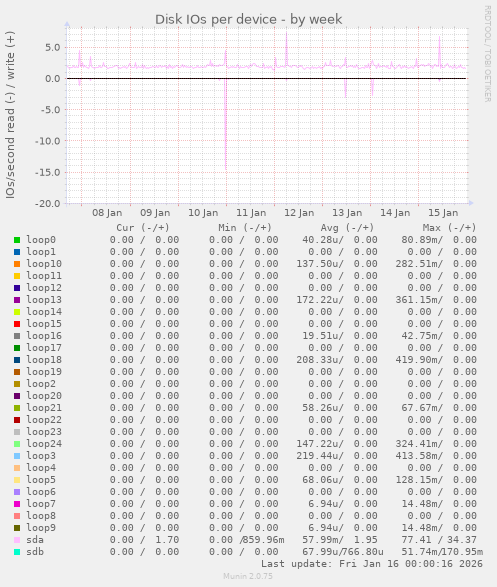This screenshot has height=587, width=497.
Task: Select the loop6 legend label
Action: click(x=41, y=492)
